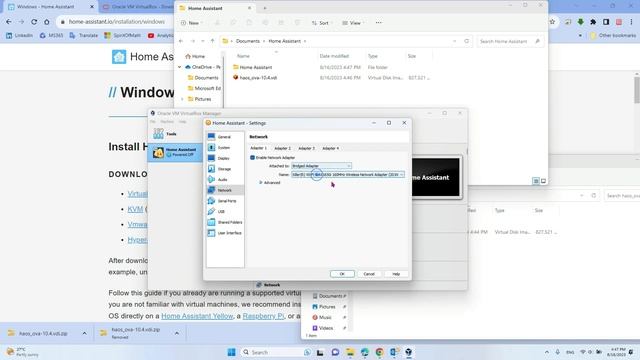This screenshot has width=640, height=360.
Task: Switch to Adapter 2 tab
Action: [x=282, y=148]
